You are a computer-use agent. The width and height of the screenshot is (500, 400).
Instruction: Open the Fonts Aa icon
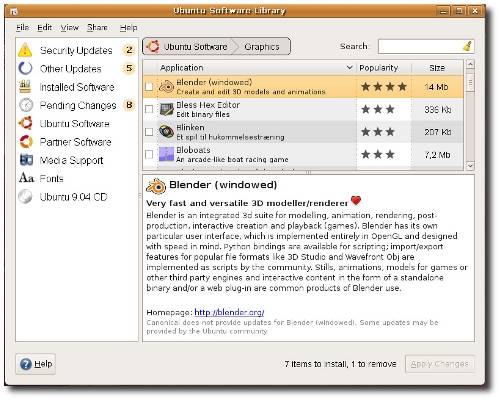[x=26, y=178]
